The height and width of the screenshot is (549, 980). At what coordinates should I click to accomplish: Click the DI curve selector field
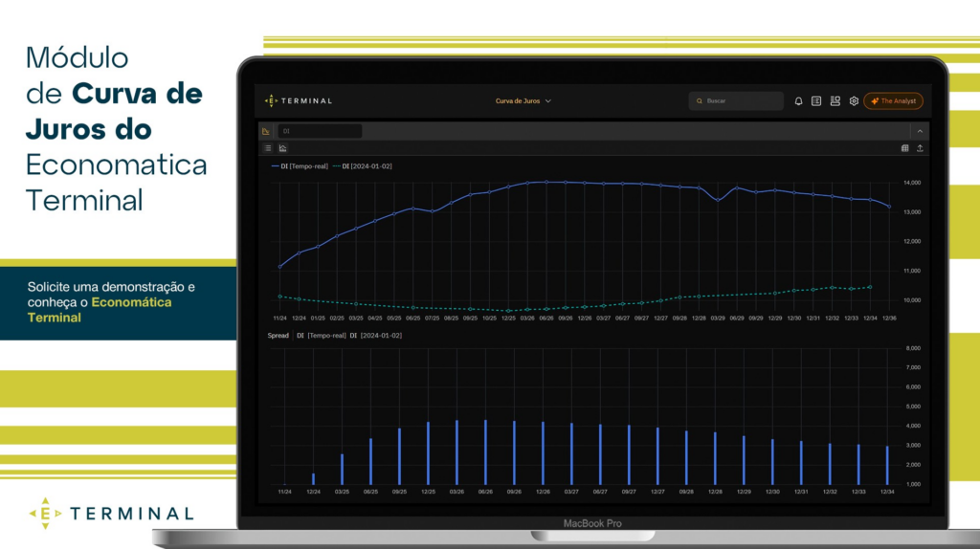click(x=320, y=131)
